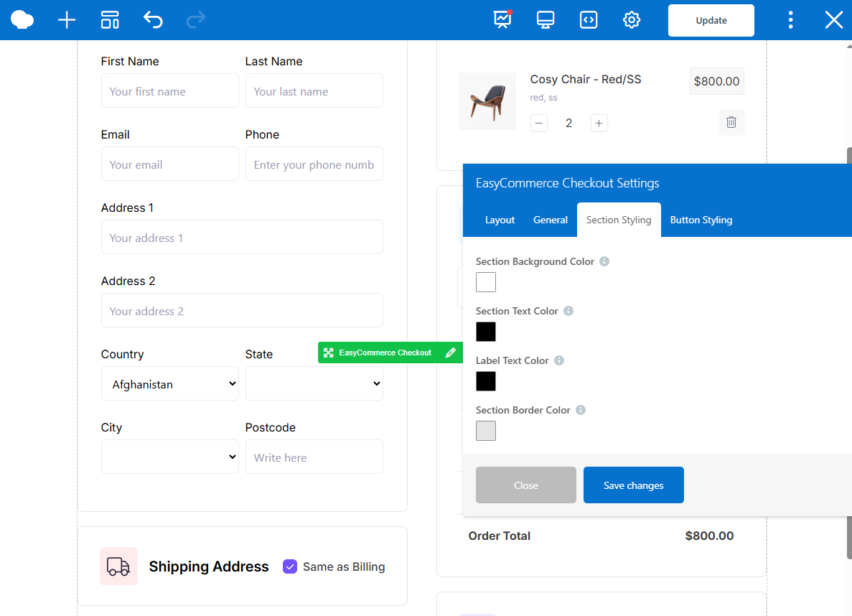Open the settings gear icon
This screenshot has width=852, height=616.
coord(632,20)
